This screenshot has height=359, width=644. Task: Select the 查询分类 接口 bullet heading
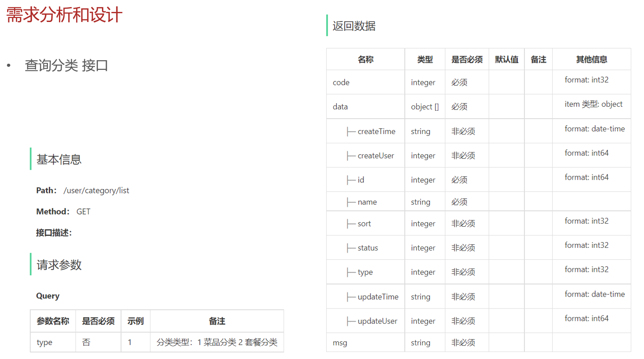click(x=66, y=65)
